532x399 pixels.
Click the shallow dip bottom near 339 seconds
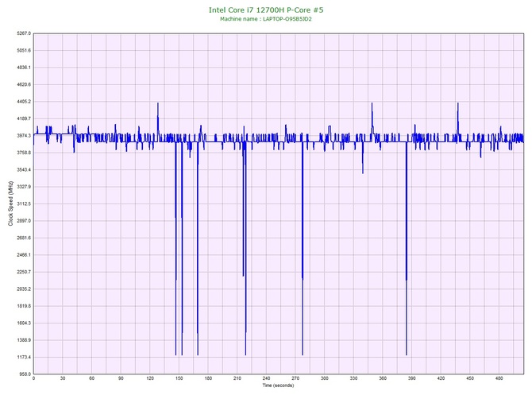363,173
